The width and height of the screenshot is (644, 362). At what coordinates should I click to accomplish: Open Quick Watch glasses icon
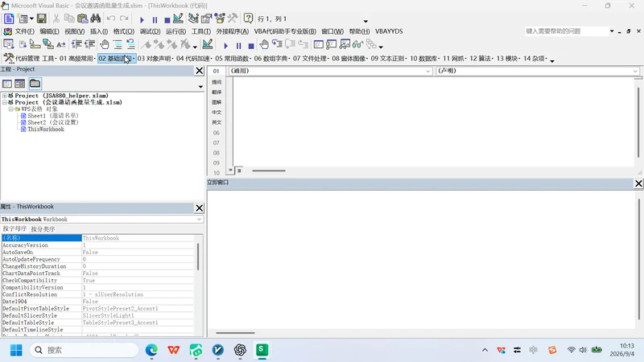click(x=357, y=44)
